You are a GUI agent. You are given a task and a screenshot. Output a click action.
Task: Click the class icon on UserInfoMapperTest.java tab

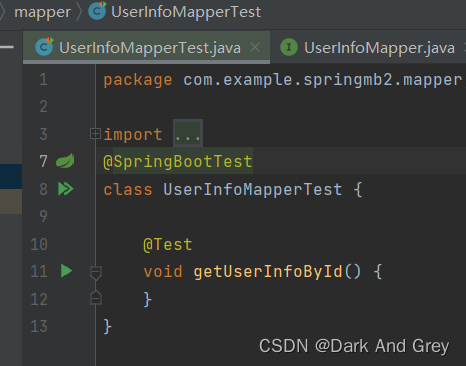click(44, 47)
